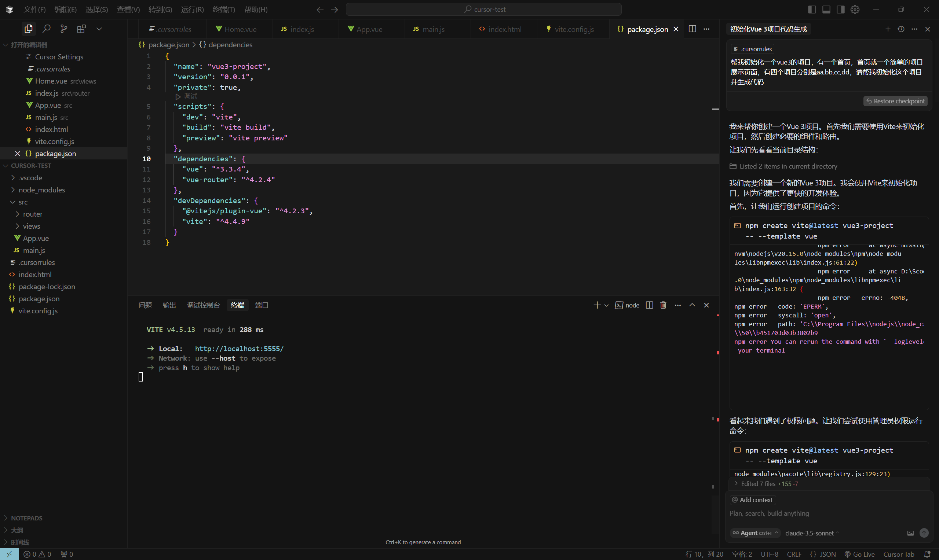The height and width of the screenshot is (560, 939).
Task: Toggle the primary sidebar layout button
Action: point(812,10)
